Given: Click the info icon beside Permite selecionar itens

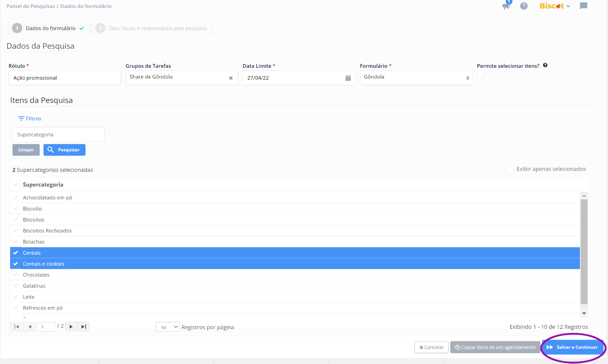Looking at the screenshot, I should 545,65.
